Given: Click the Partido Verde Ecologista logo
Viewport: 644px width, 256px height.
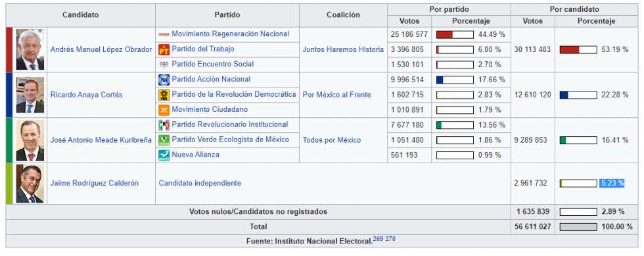Looking at the screenshot, I should click(164, 140).
